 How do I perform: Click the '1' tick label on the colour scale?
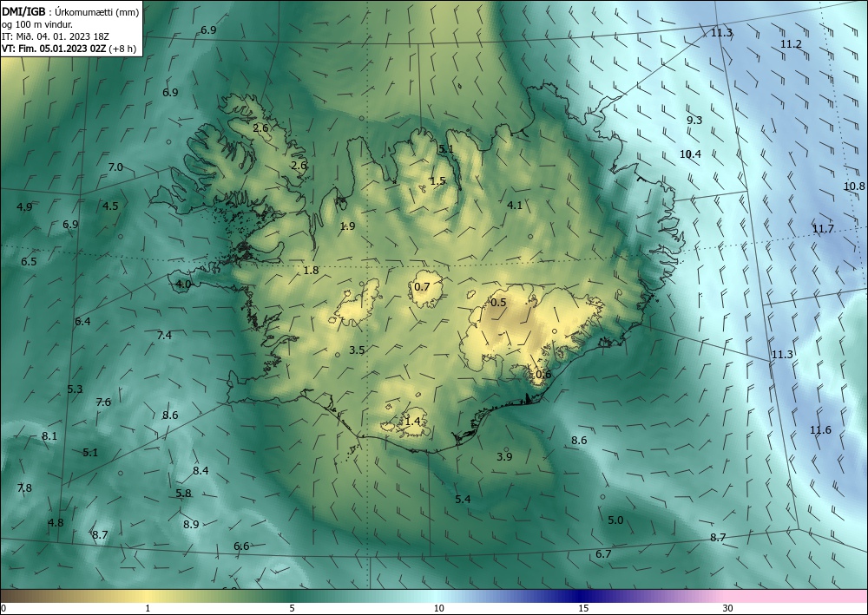(x=148, y=608)
